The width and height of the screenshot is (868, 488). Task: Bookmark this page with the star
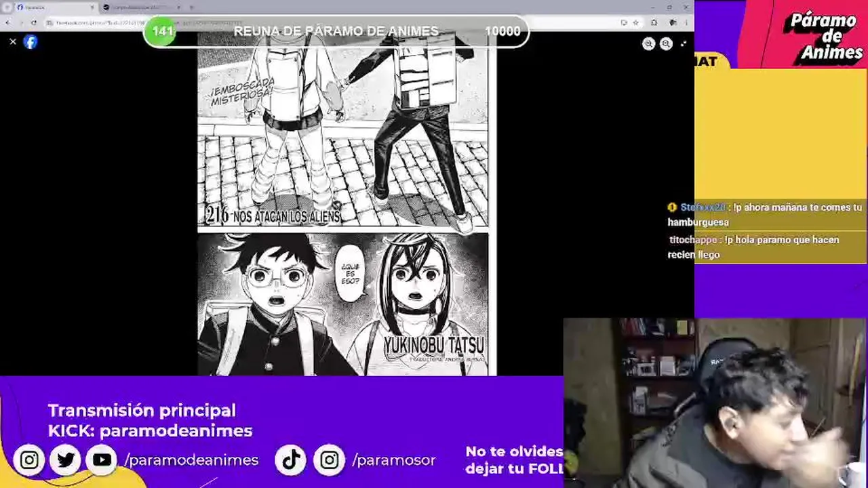[635, 22]
